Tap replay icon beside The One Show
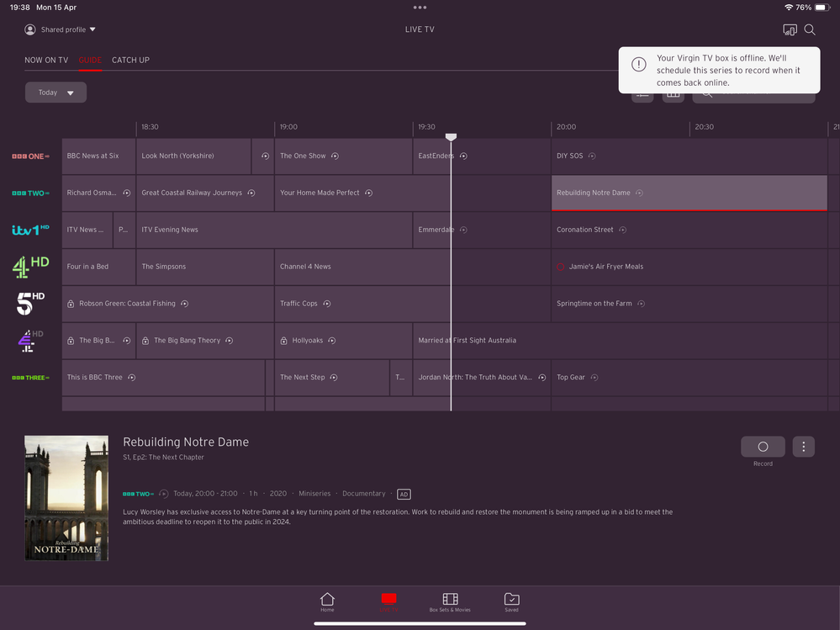 pos(335,156)
